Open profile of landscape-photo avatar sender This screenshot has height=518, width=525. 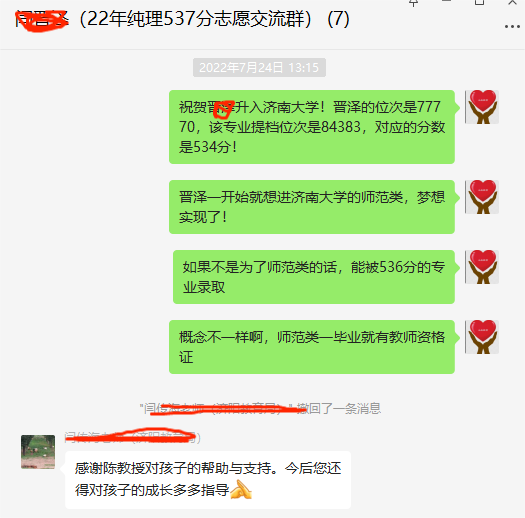pyautogui.click(x=38, y=452)
